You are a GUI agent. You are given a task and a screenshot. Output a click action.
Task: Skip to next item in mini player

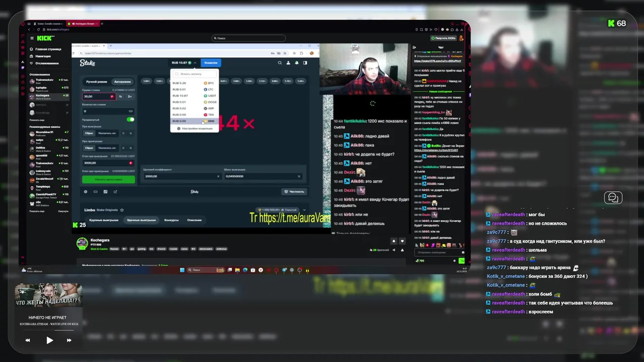click(69, 340)
